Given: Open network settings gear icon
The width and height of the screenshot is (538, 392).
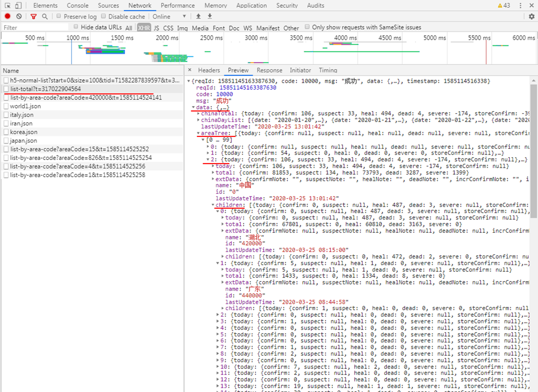Looking at the screenshot, I should pos(532,16).
